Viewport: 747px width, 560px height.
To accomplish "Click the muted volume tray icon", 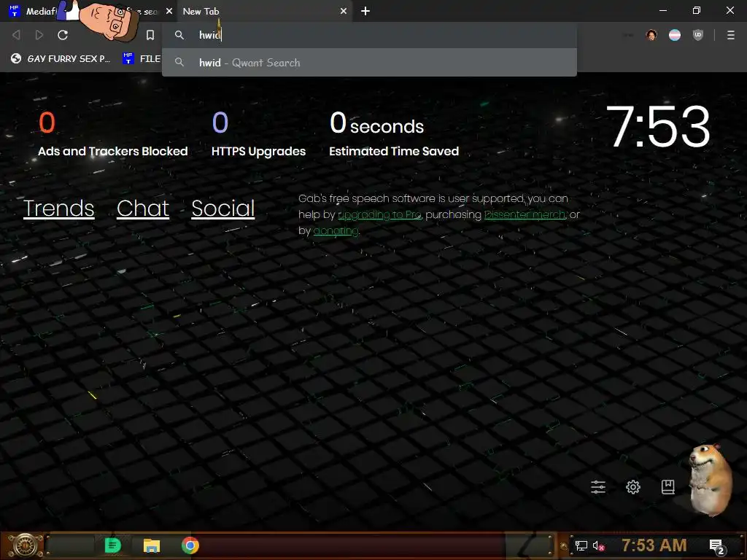I will 598,545.
